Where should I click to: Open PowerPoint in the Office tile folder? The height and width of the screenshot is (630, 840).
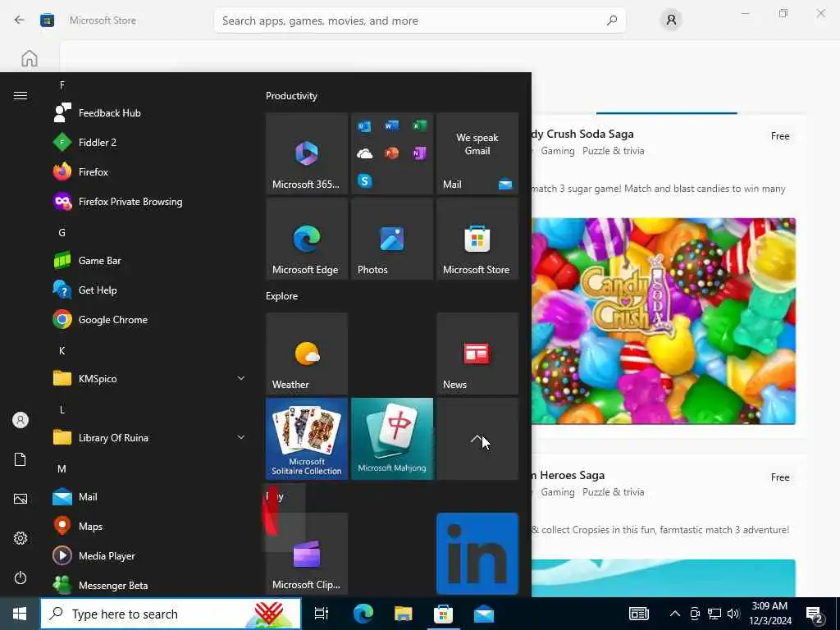(x=391, y=153)
